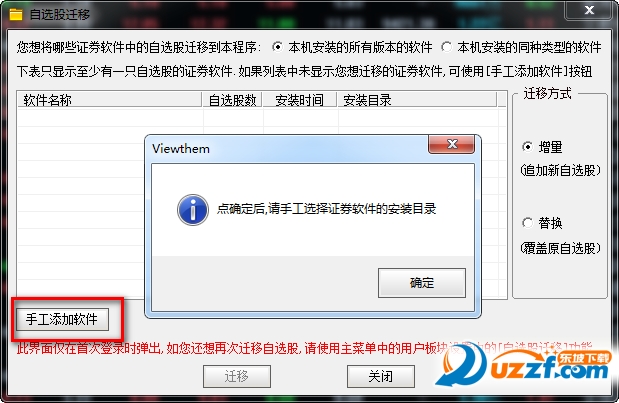619x403 pixels.
Task: Click the blue information icon
Action: 193,210
